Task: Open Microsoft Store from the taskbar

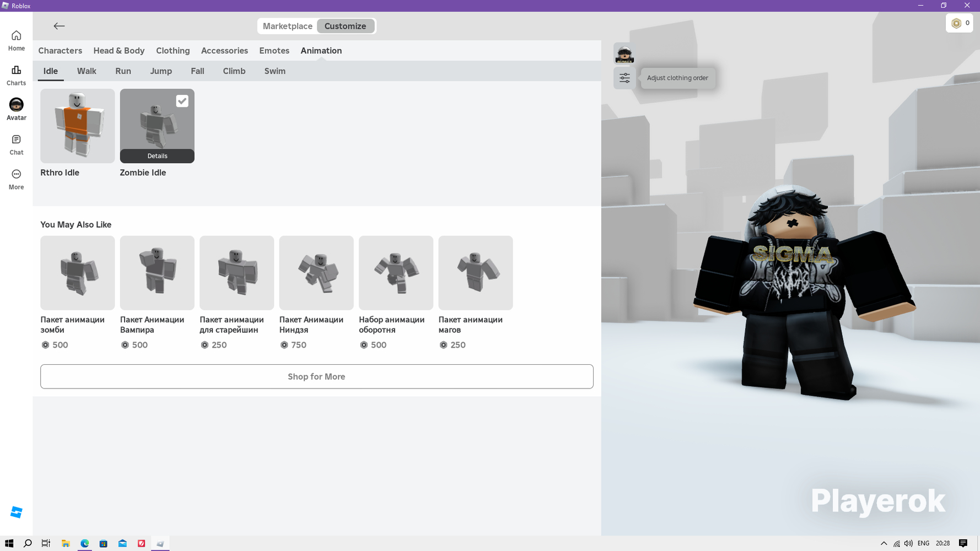Action: [103, 543]
